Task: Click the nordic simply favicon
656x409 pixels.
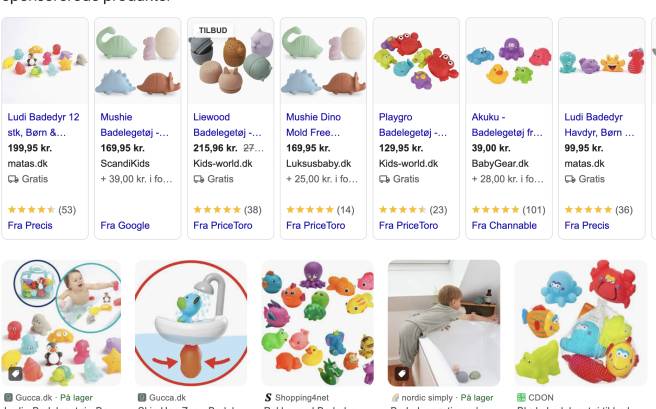Action: pos(393,397)
